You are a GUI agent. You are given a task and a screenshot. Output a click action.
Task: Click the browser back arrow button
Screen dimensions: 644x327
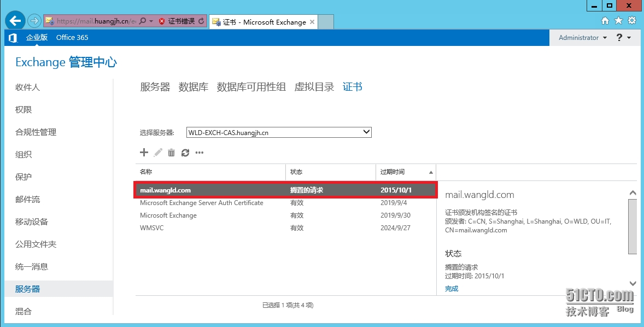pyautogui.click(x=16, y=21)
